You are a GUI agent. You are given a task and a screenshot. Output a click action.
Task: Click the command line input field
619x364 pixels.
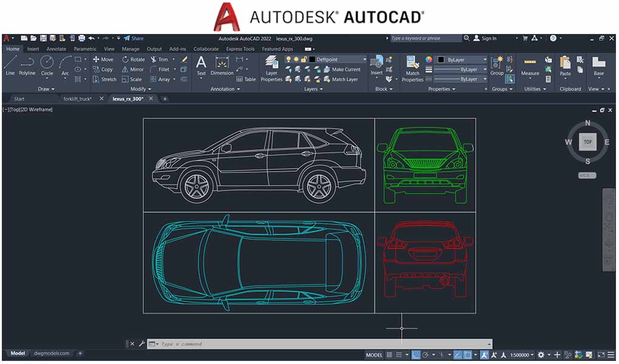tap(320, 344)
